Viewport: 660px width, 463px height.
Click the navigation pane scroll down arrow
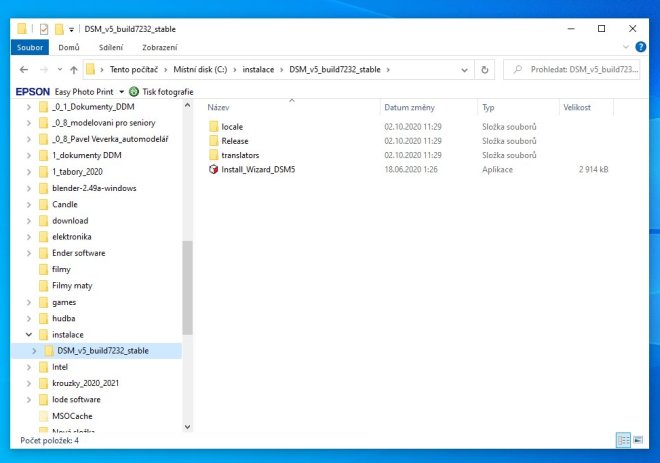point(188,427)
